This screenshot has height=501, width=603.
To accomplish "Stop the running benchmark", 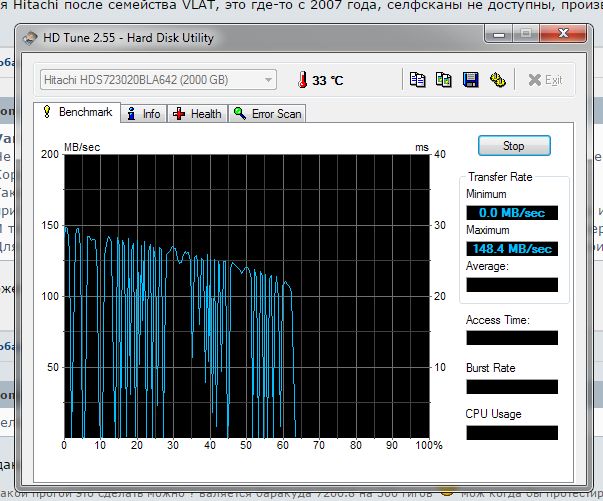I will 514,146.
